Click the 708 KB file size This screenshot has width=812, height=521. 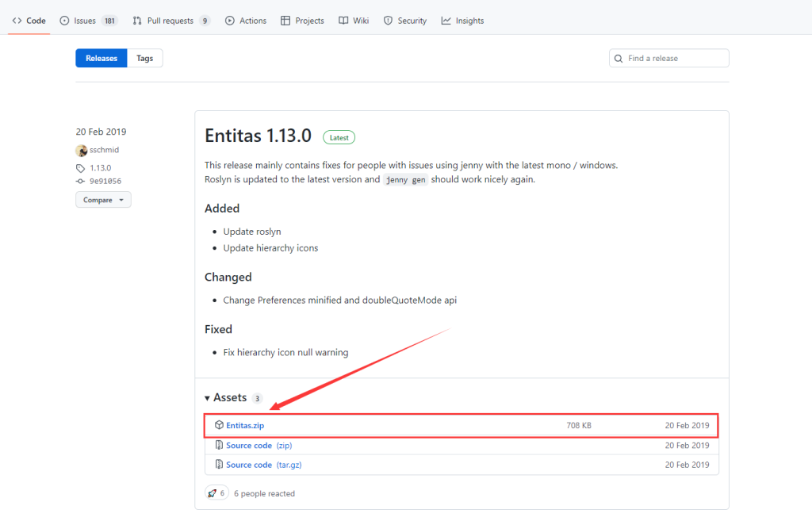[x=578, y=425]
